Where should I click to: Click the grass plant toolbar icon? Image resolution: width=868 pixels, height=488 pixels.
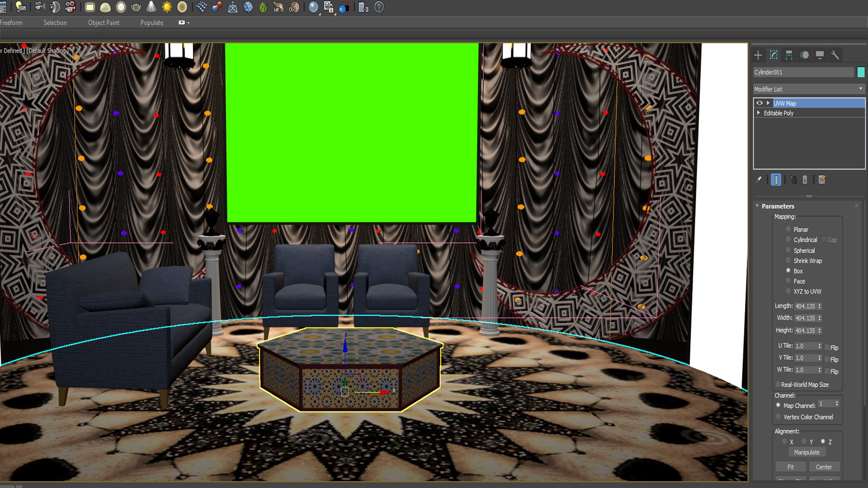(263, 7)
